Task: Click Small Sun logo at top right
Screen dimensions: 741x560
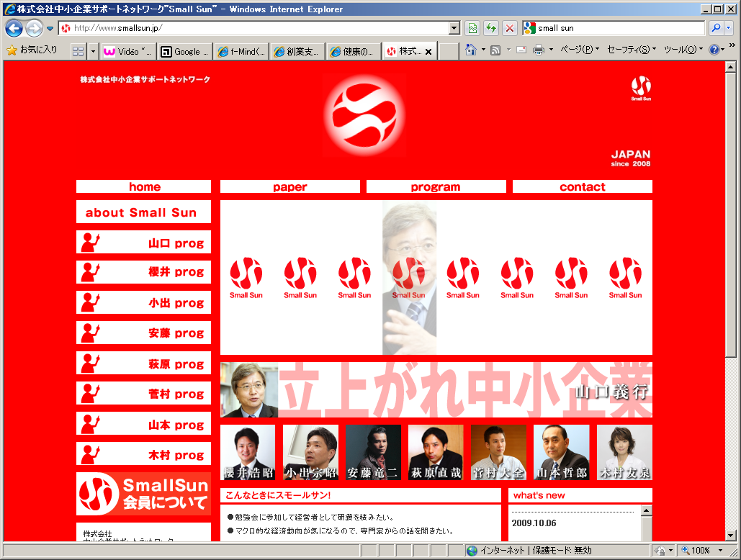Action: coord(640,89)
